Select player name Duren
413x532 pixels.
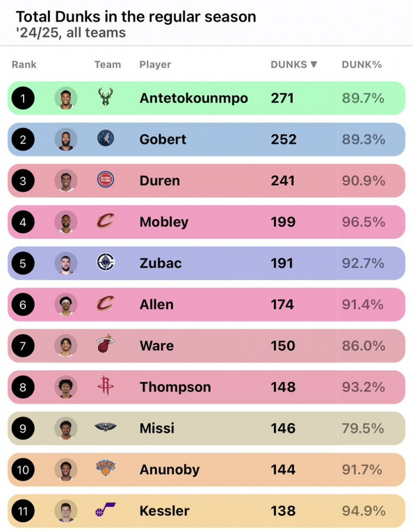(x=159, y=181)
